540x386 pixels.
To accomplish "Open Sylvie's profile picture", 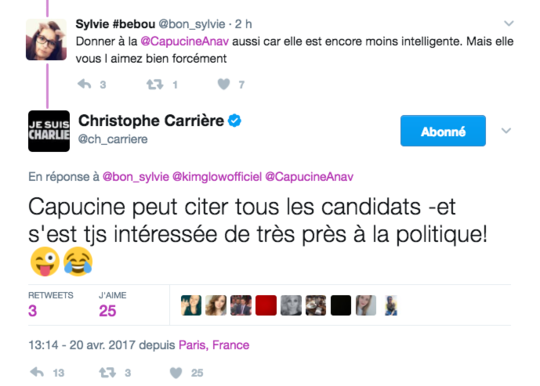I will click(x=46, y=40).
